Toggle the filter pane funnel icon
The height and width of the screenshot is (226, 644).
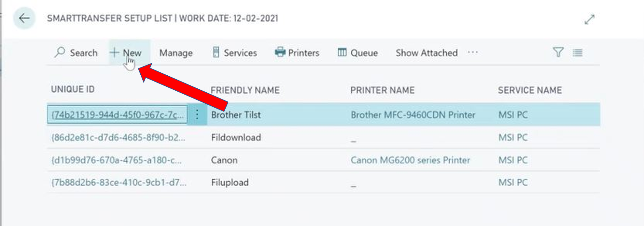coord(558,52)
